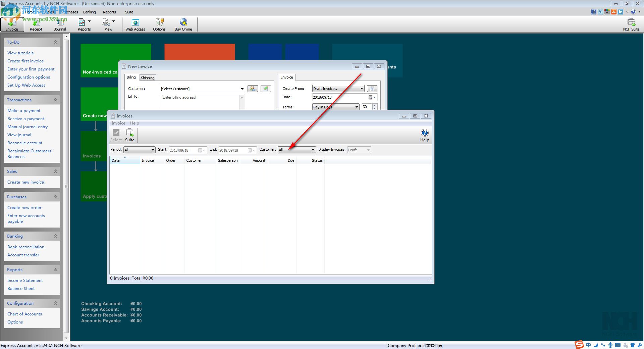Viewport: 644px width, 349px height.
Task: Launch Web Access
Action: (x=135, y=23)
